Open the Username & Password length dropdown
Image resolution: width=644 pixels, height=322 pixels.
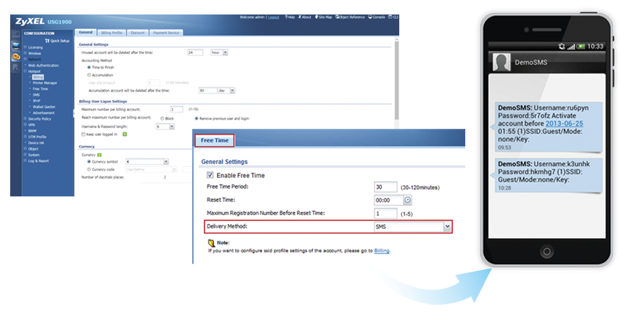(172, 127)
